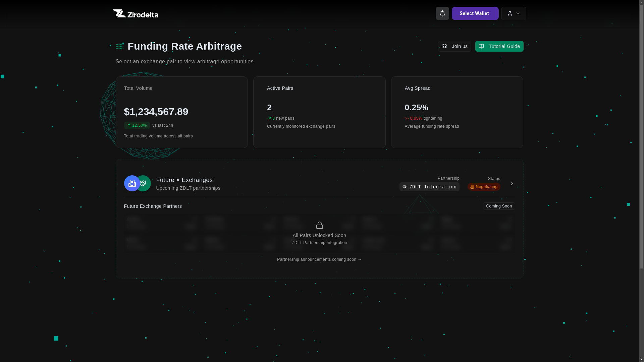Click the green 12.50% increase badge
The image size is (644, 362).
click(137, 125)
